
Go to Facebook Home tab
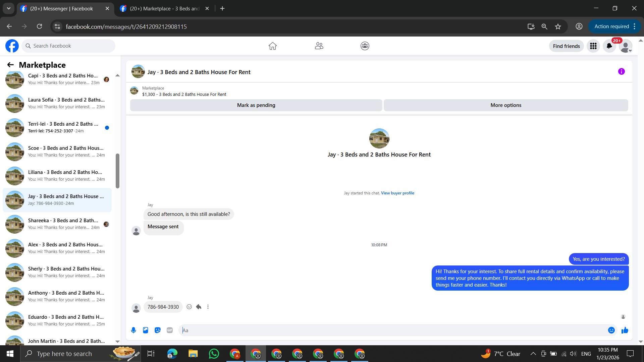click(x=272, y=46)
